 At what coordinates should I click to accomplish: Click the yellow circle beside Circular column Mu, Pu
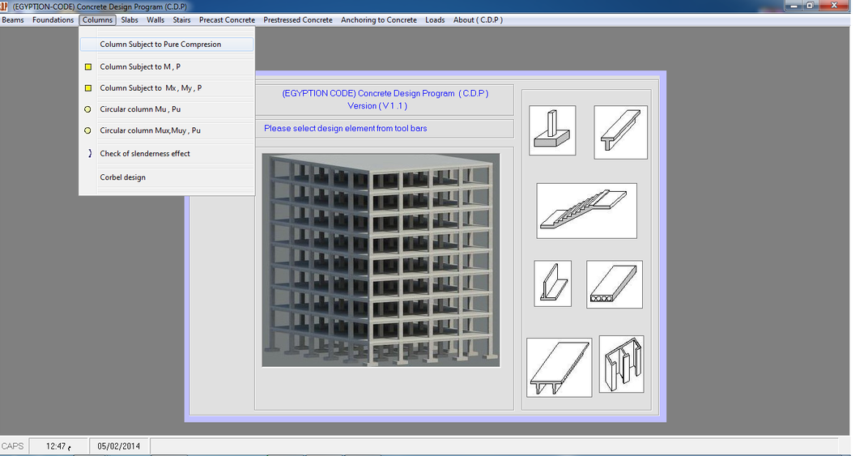click(87, 109)
